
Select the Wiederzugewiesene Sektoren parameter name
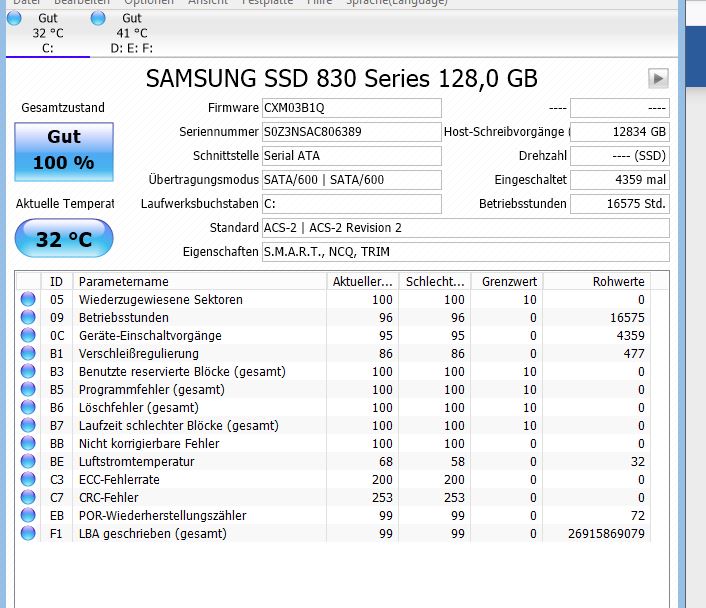[x=161, y=299]
